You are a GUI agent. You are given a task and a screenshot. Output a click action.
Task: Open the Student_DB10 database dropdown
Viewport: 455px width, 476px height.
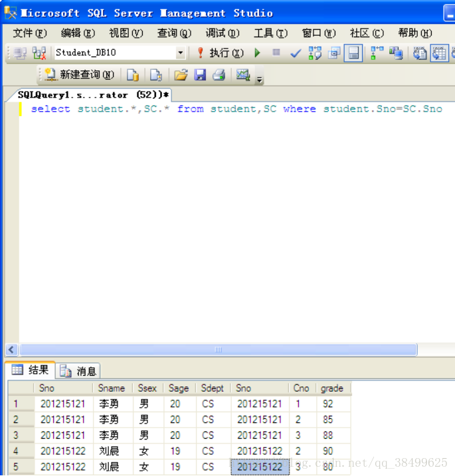pos(181,53)
